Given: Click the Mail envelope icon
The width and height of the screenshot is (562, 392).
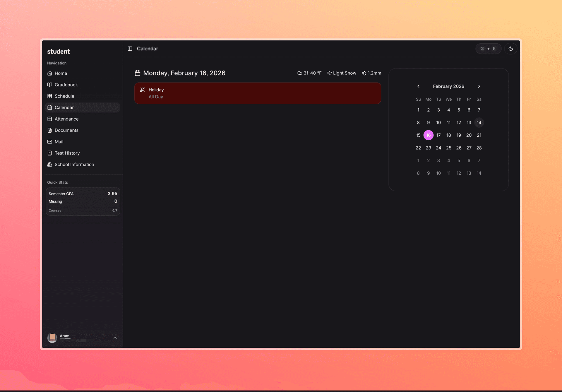Looking at the screenshot, I should click(x=50, y=142).
